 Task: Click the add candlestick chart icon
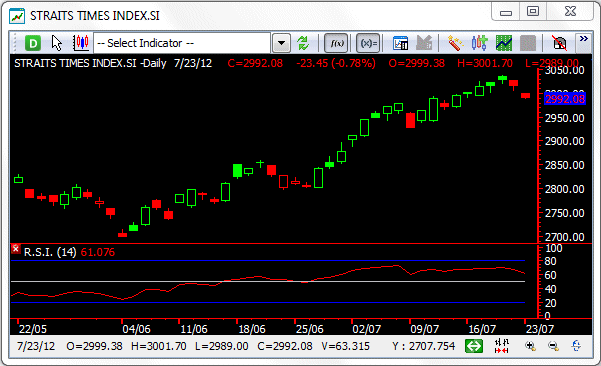pyautogui.click(x=479, y=43)
